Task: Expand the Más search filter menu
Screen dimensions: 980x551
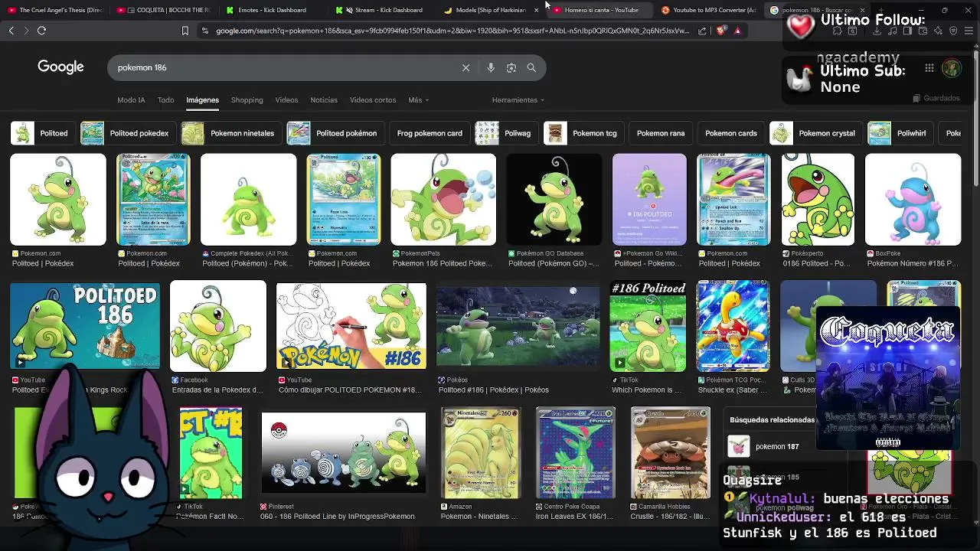Action: (x=418, y=99)
